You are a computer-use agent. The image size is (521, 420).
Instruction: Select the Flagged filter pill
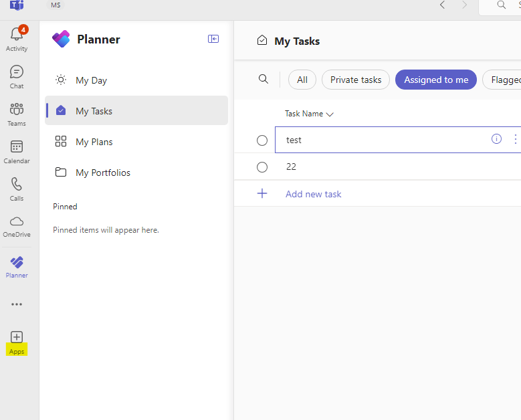[502, 80]
